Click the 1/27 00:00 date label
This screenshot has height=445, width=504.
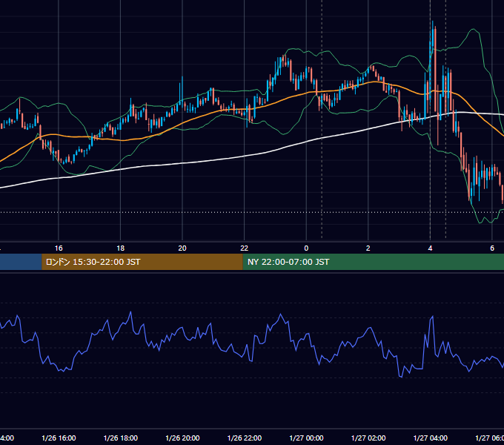(306, 438)
